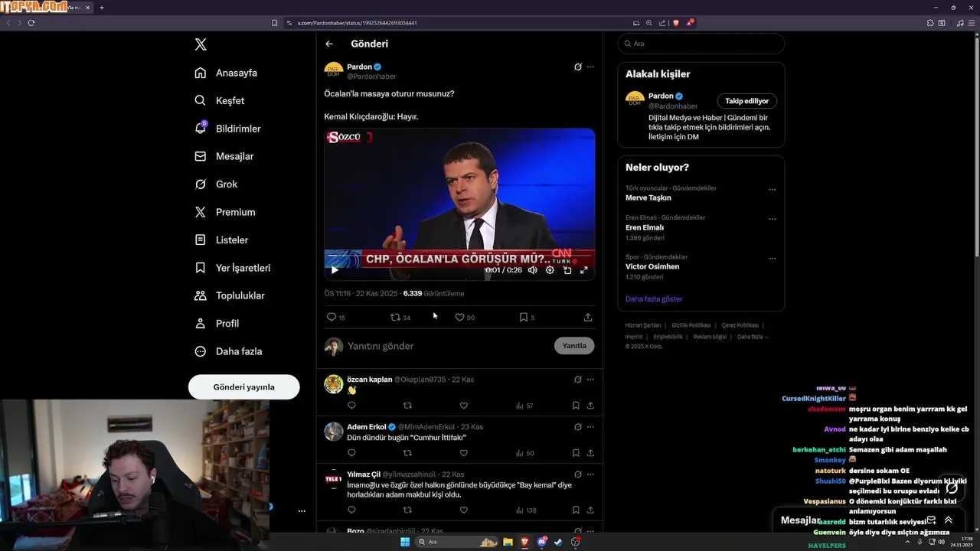Screen dimensions: 980x551
Task: Expand Daha fazla menu
Action: coord(228,351)
